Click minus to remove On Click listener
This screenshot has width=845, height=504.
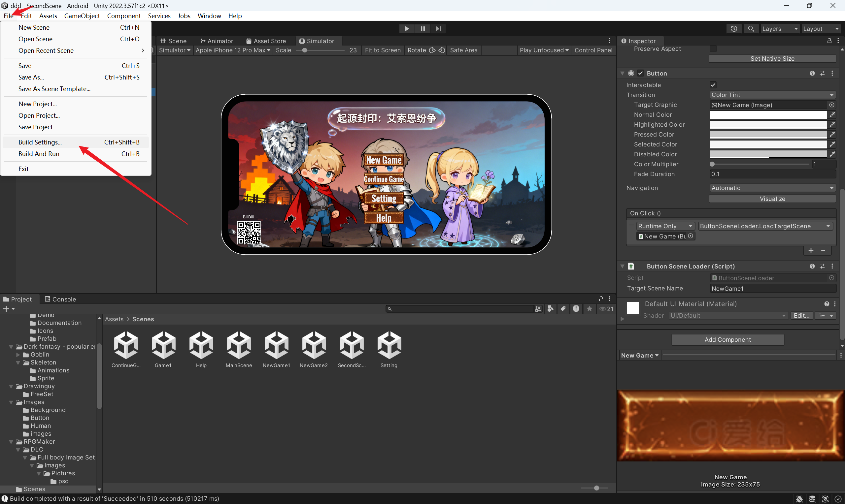[823, 250]
